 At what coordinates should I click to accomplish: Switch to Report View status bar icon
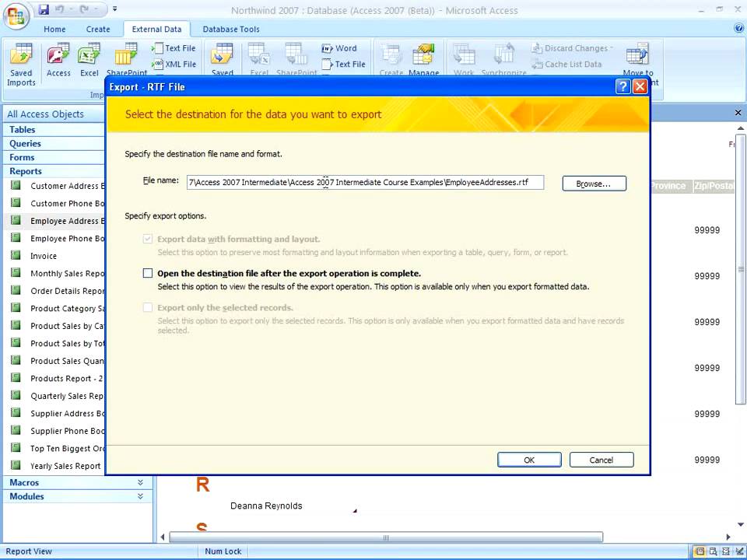[x=700, y=551]
